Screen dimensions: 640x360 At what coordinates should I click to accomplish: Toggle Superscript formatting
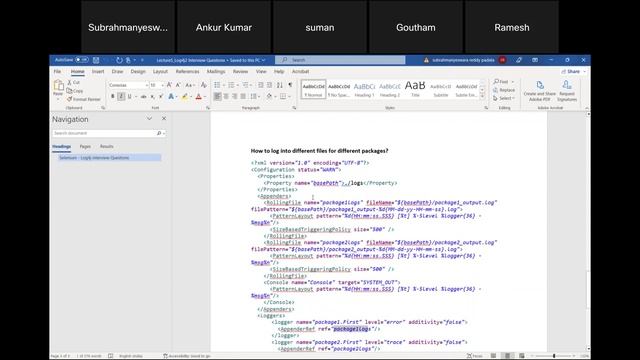161,97
